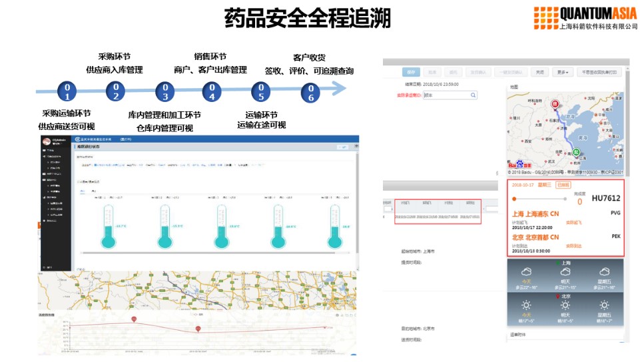Select timeline step 03 circle
This screenshot has width=644, height=362.
pos(165,91)
